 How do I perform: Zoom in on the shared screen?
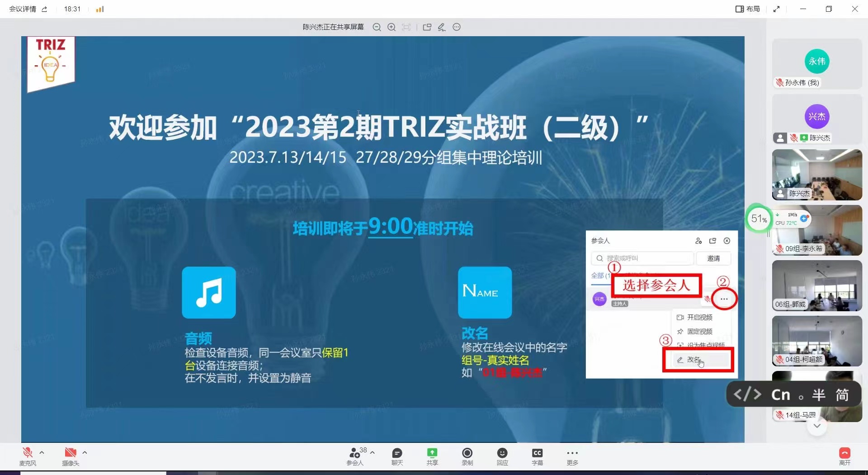click(392, 27)
